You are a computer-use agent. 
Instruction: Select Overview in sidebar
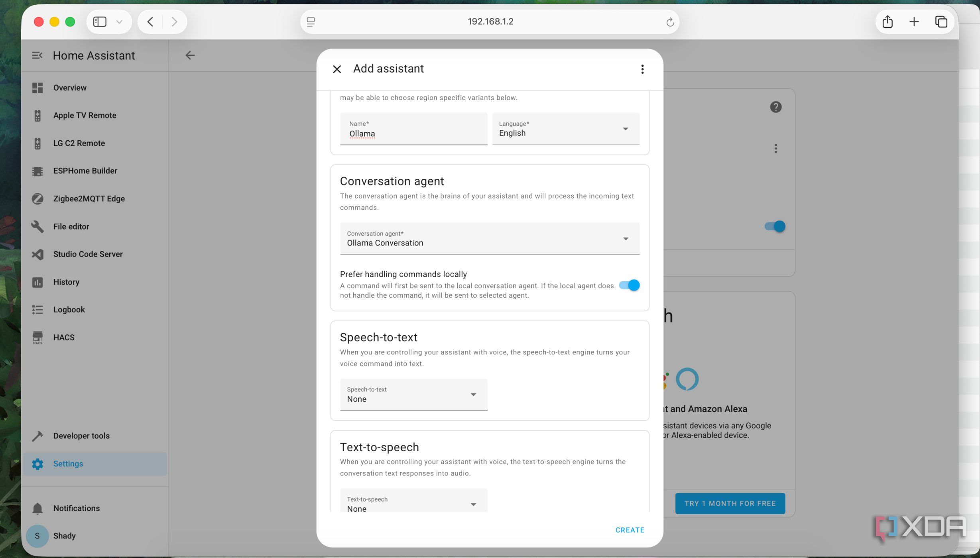(x=95, y=88)
